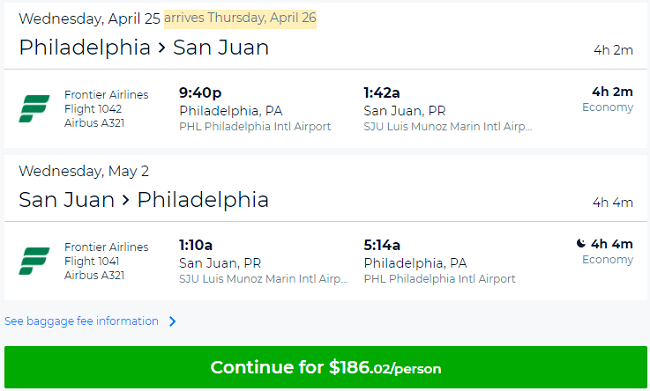The height and width of the screenshot is (391, 650).
Task: Click the arrow between Philadelphia and San Juan heading
Action: coord(162,48)
